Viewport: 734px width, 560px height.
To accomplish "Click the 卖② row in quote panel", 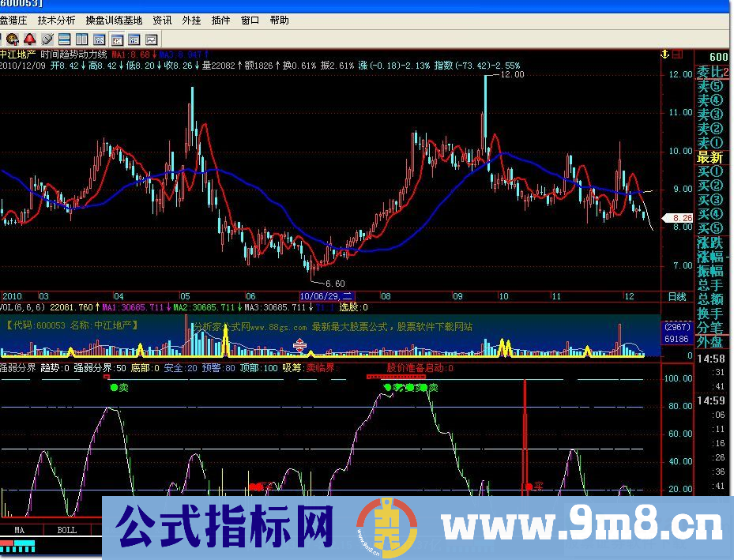I will 710,129.
